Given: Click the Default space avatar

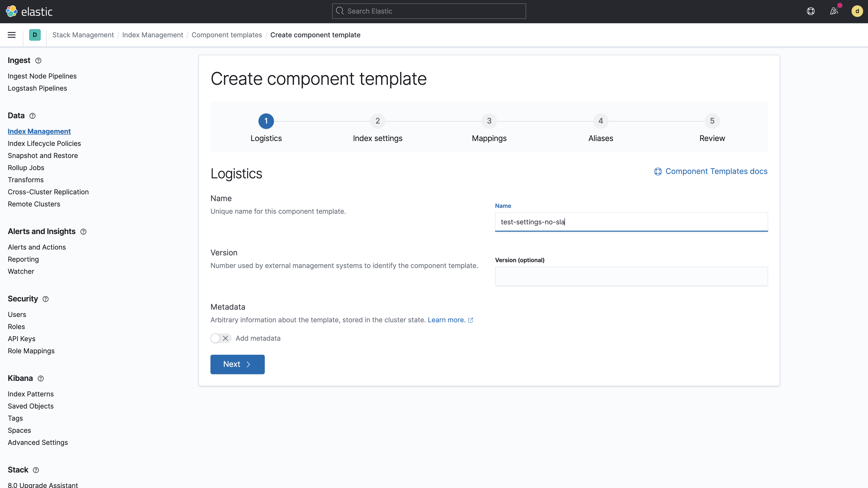Looking at the screenshot, I should coord(35,35).
